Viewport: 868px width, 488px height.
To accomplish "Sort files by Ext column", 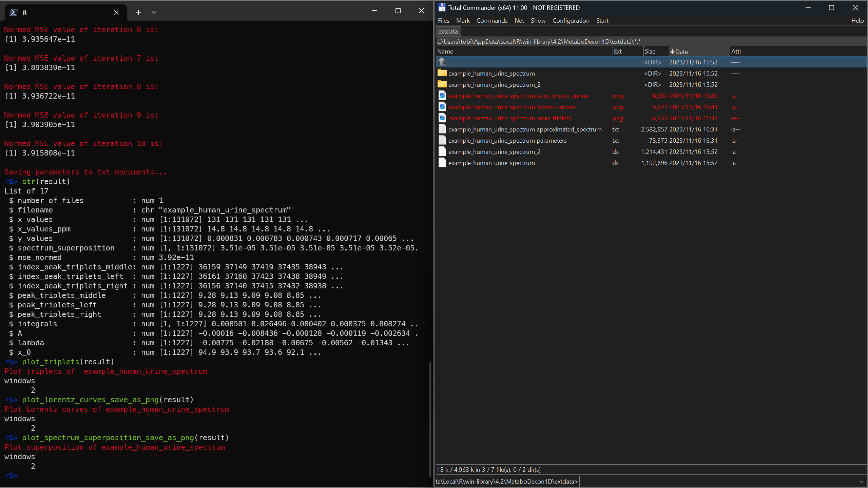I will coord(628,52).
